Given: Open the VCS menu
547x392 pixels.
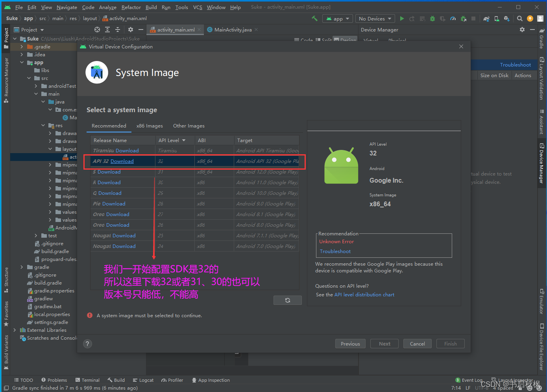Looking at the screenshot, I should 198,7.
